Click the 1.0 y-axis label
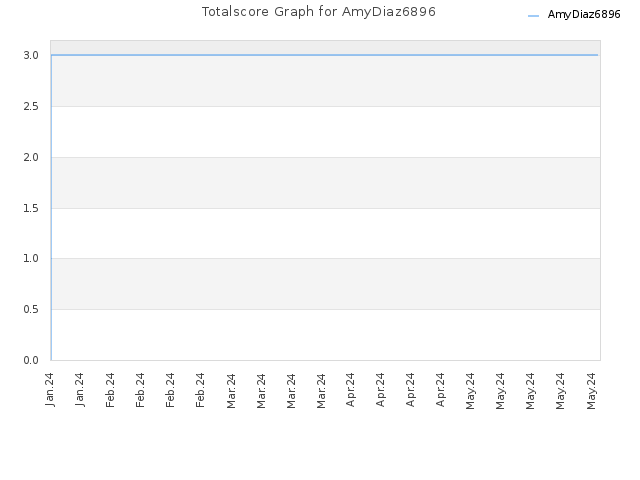This screenshot has width=640, height=480. [x=31, y=258]
